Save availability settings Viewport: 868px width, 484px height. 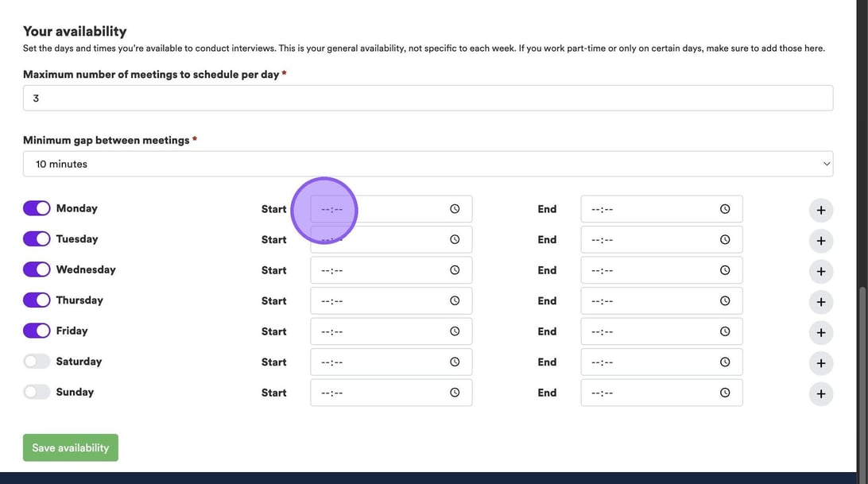point(71,447)
